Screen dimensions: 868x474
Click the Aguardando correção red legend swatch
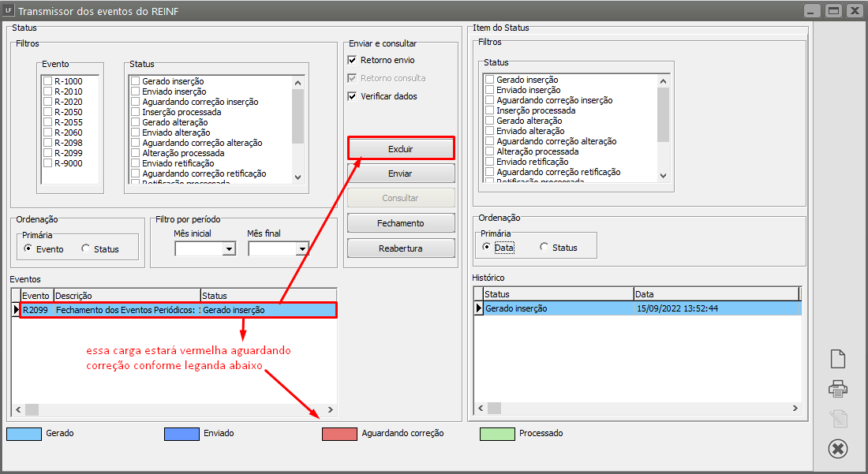tap(339, 434)
